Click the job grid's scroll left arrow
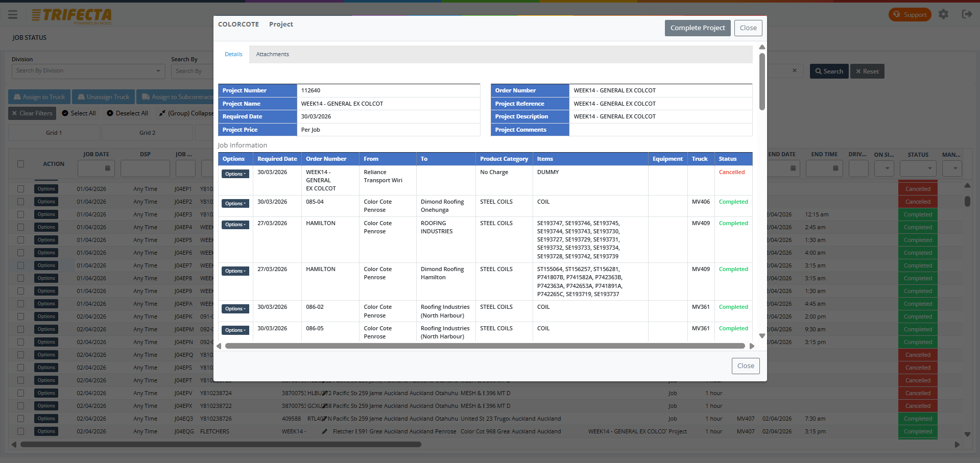This screenshot has height=463, width=980. (x=14, y=445)
